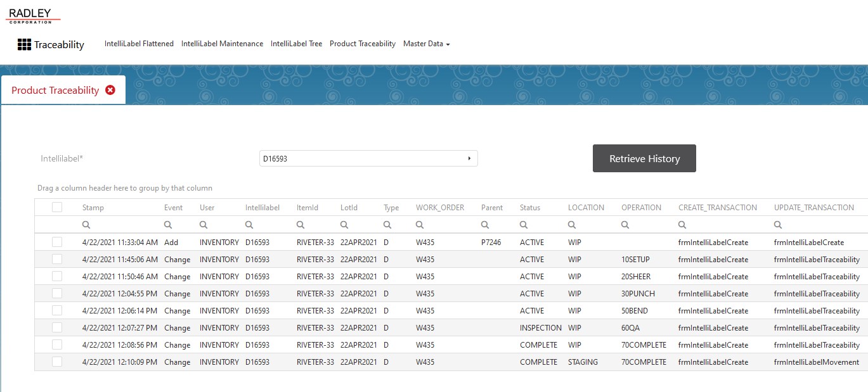Expand the Master Data menu
This screenshot has width=868, height=392.
point(426,44)
